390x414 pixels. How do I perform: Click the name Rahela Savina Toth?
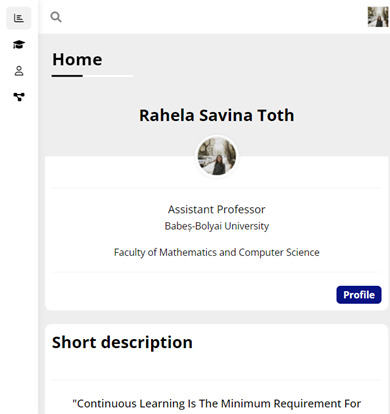click(217, 115)
